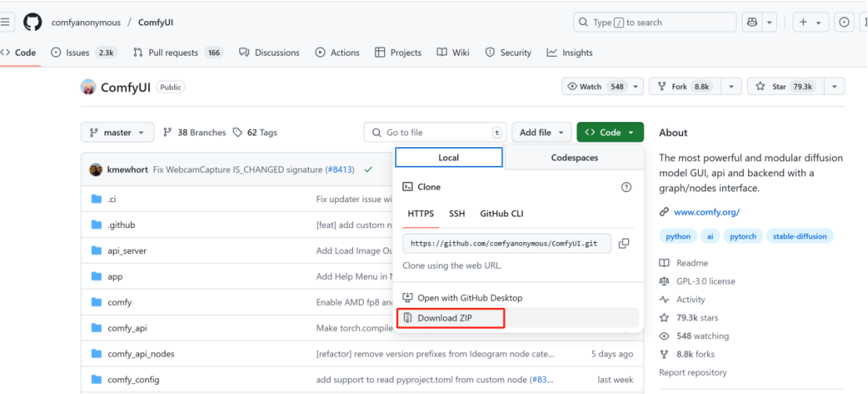Open the create new plus menu
The width and height of the screenshot is (868, 394).
coord(811,23)
